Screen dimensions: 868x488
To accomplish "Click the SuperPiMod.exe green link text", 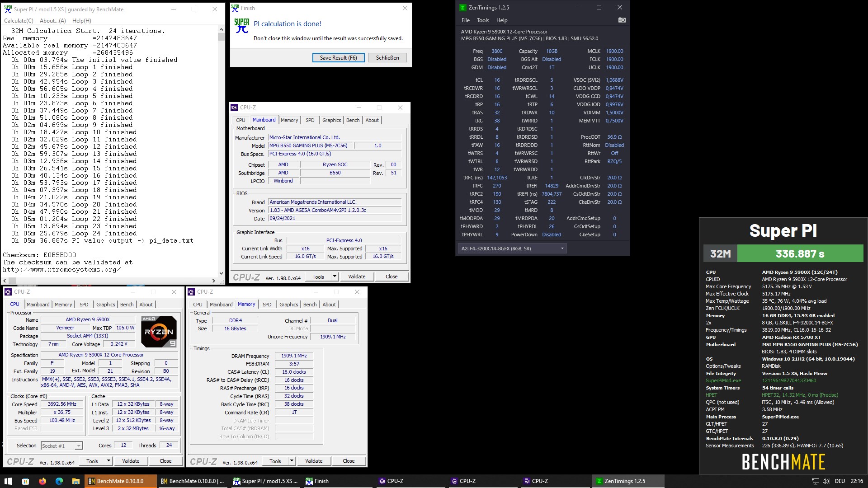I will pos(723,380).
